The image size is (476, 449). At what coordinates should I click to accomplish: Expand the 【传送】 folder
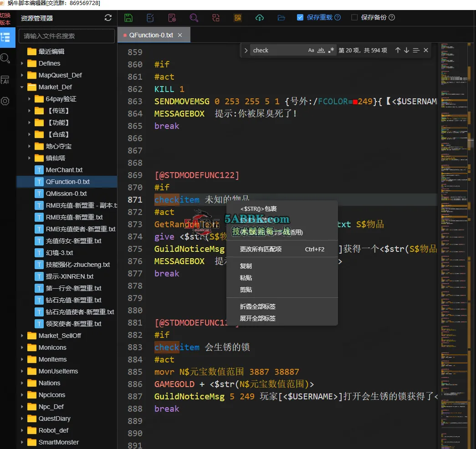[29, 111]
